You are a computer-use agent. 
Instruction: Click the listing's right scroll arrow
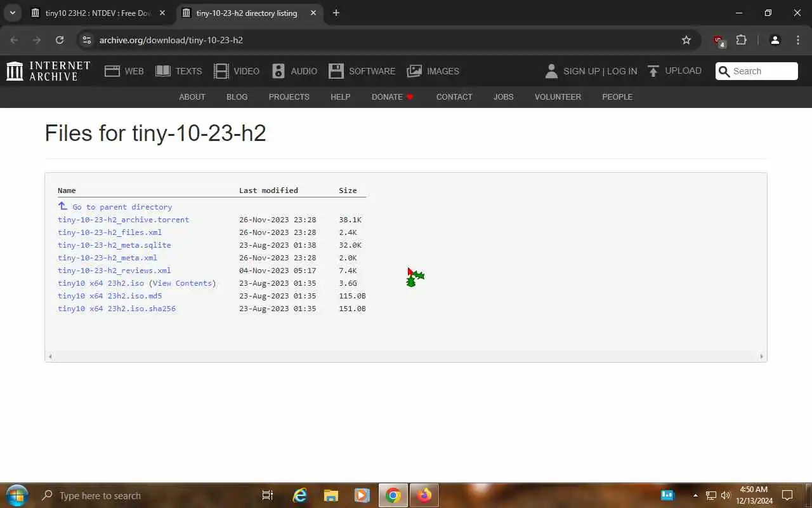click(x=761, y=356)
